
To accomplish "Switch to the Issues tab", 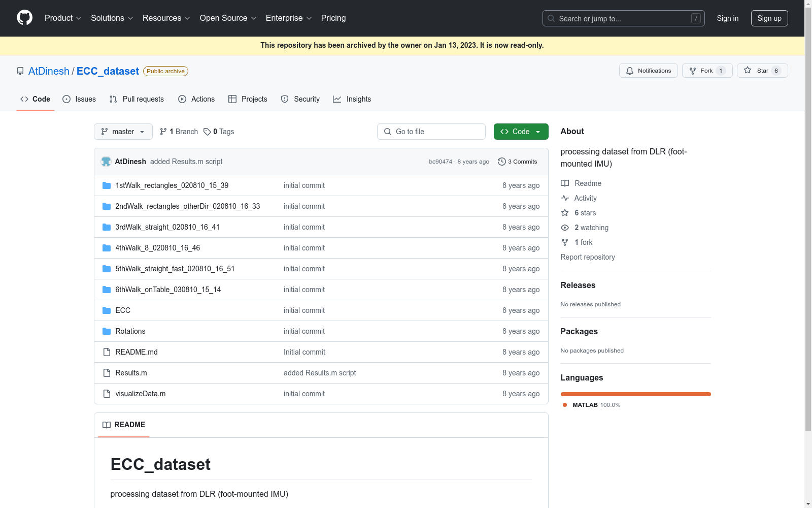I will 79,99.
